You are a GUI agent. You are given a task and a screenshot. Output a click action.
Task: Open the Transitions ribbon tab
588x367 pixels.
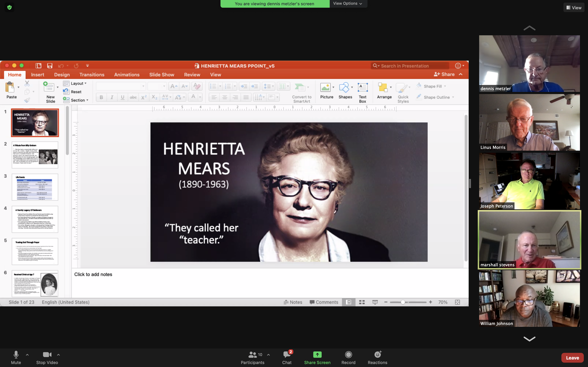(92, 75)
